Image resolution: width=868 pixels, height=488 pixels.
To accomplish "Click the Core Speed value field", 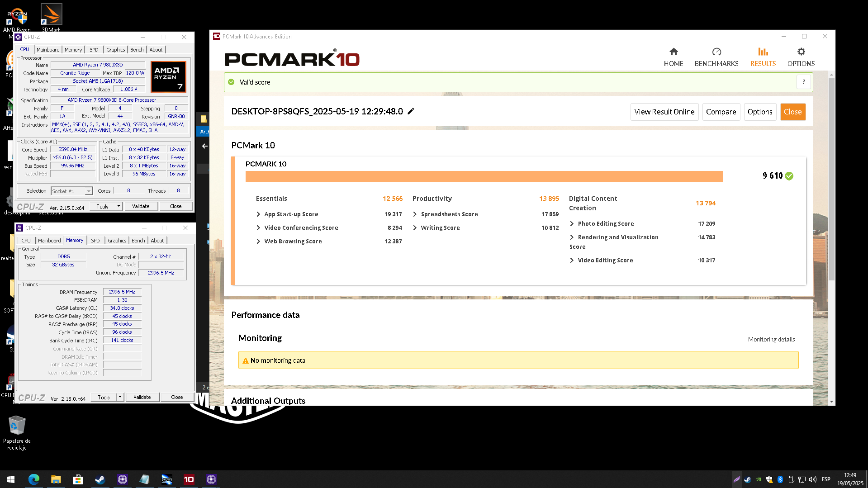I will [73, 149].
